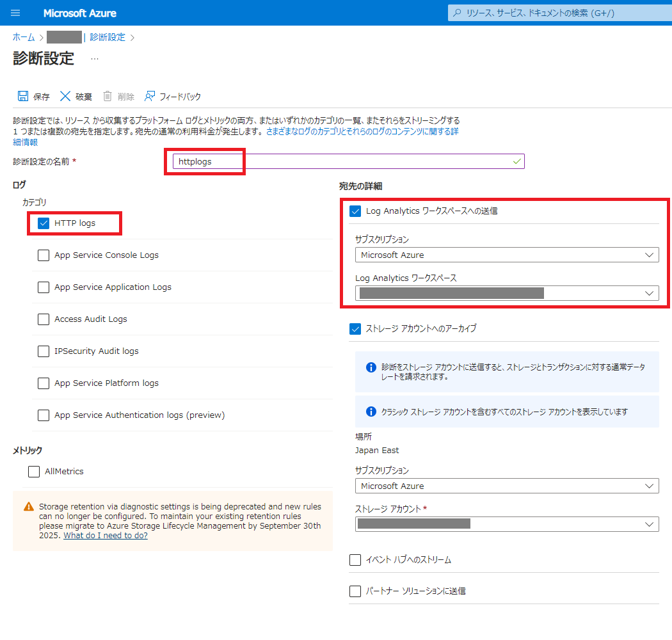Click the 破棄 discard button
672x640 pixels.
[x=76, y=97]
